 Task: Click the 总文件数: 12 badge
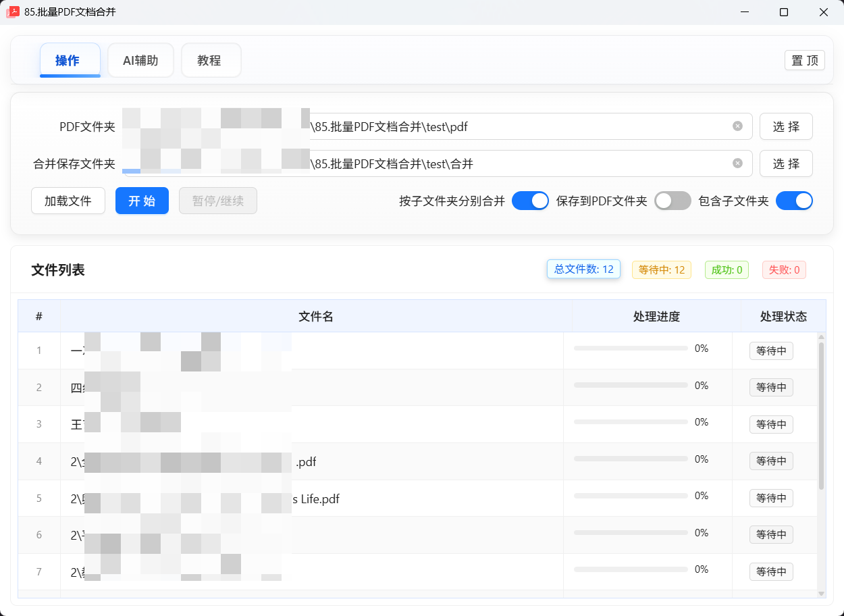tap(583, 268)
